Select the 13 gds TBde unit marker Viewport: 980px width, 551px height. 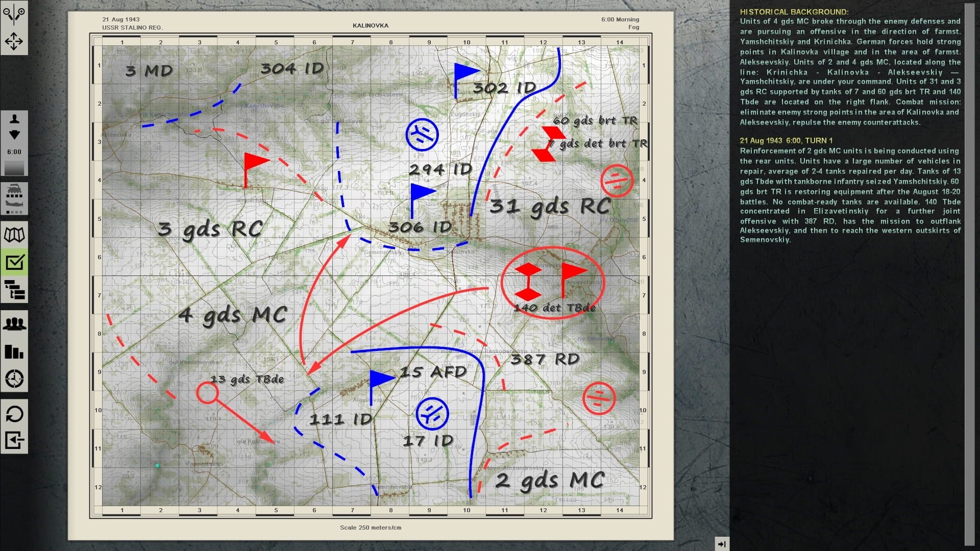[207, 394]
